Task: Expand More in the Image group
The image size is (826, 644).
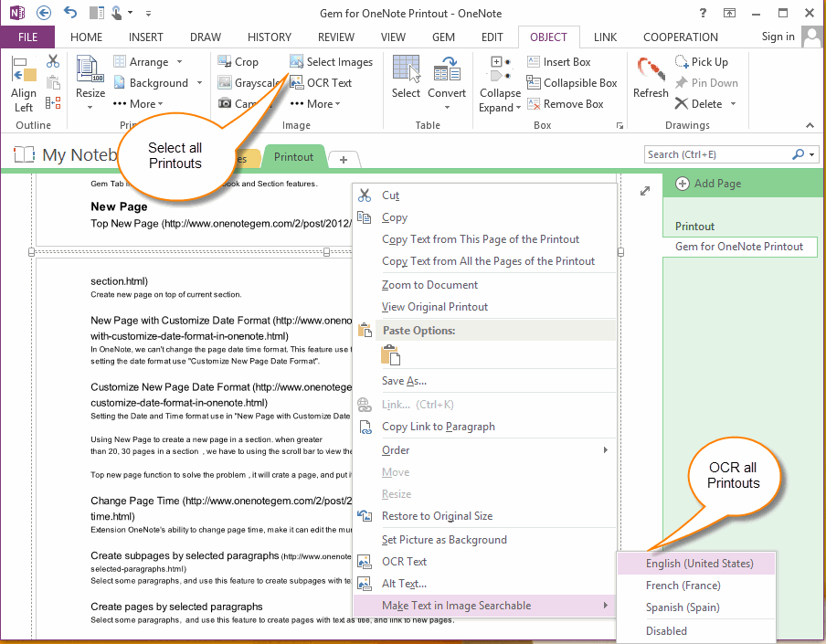Action: tap(315, 104)
